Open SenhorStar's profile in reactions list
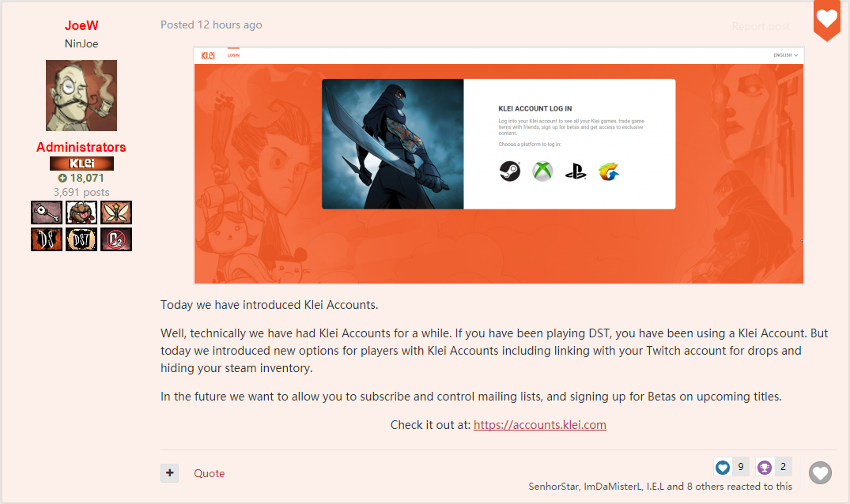The height and width of the screenshot is (504, 850). click(553, 486)
